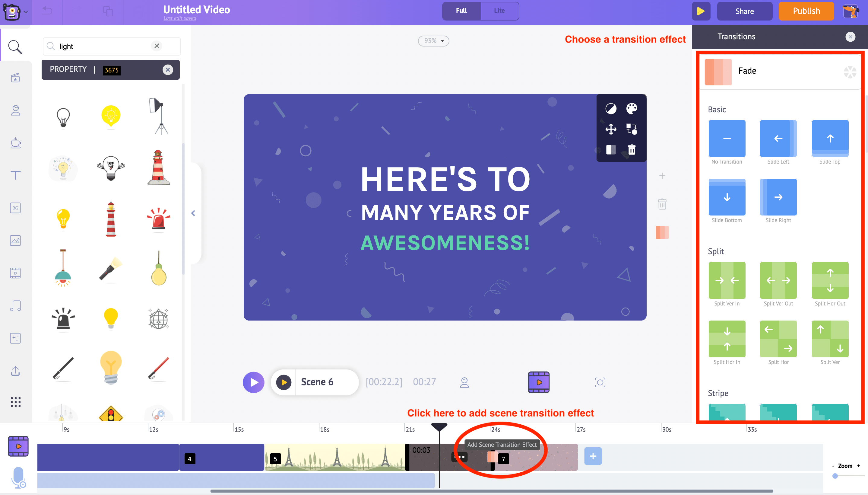The width and height of the screenshot is (868, 495).
Task: Switch to Full mode
Action: 461,11
